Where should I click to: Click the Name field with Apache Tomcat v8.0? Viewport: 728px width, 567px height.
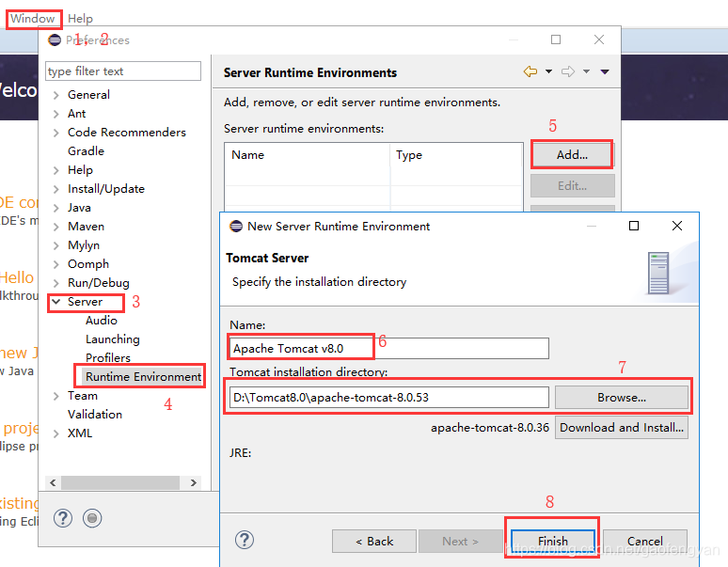point(389,348)
